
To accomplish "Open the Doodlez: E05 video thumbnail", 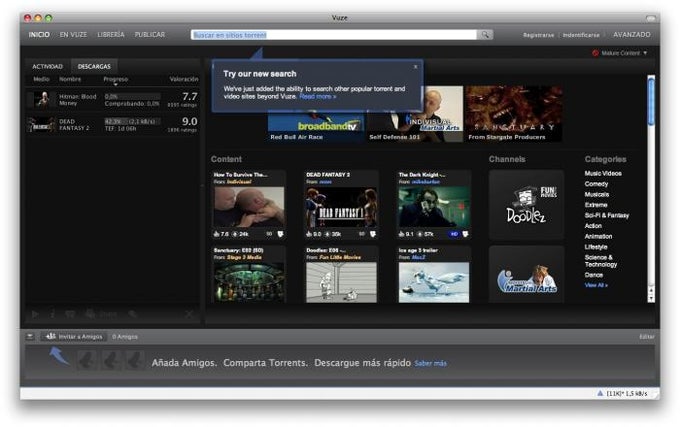I will (x=341, y=282).
